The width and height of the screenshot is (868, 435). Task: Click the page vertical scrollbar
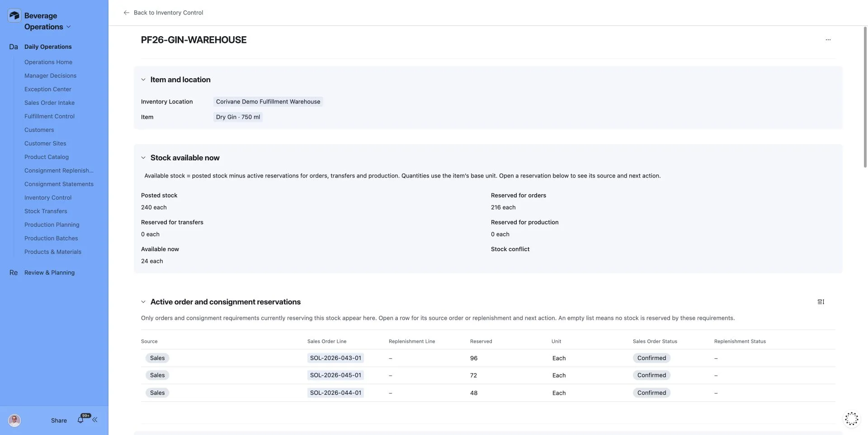pos(865,97)
